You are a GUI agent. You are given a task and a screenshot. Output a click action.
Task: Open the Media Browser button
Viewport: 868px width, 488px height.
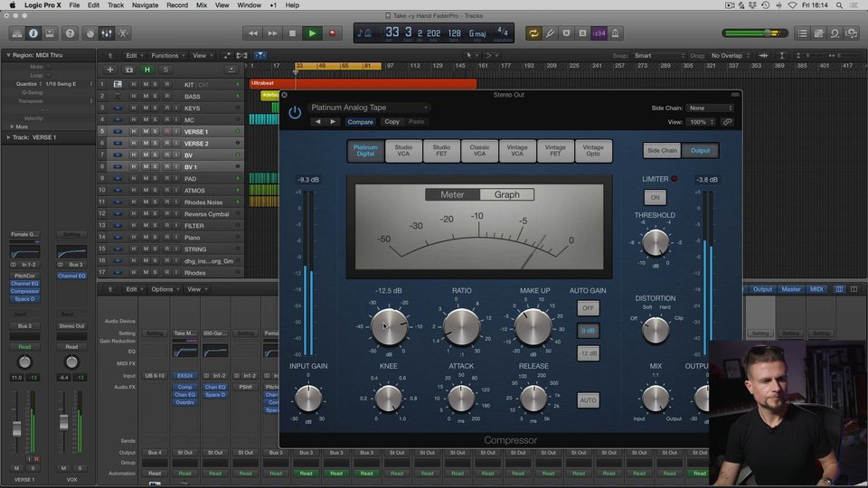852,33
